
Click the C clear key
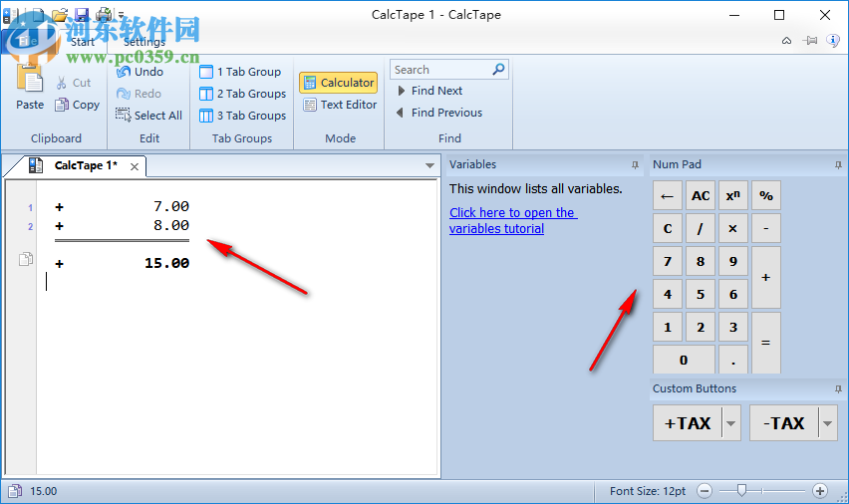click(x=667, y=228)
